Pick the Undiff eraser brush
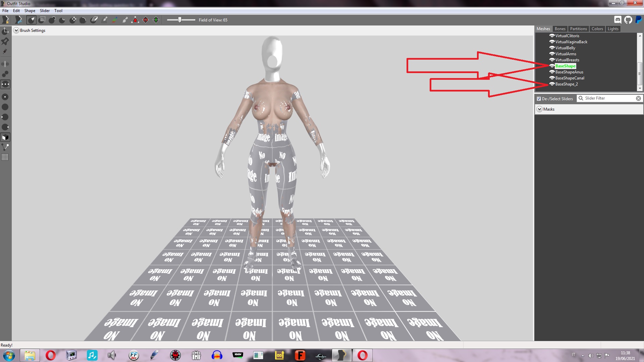The width and height of the screenshot is (644, 362). coord(94,20)
